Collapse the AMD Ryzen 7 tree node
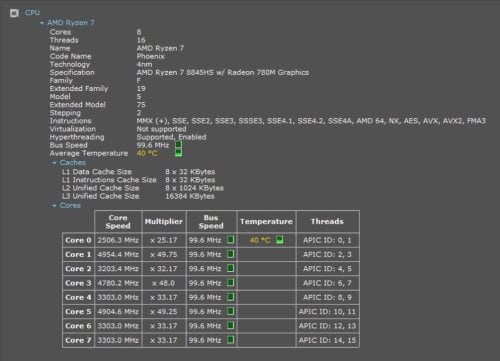 [x=42, y=23]
